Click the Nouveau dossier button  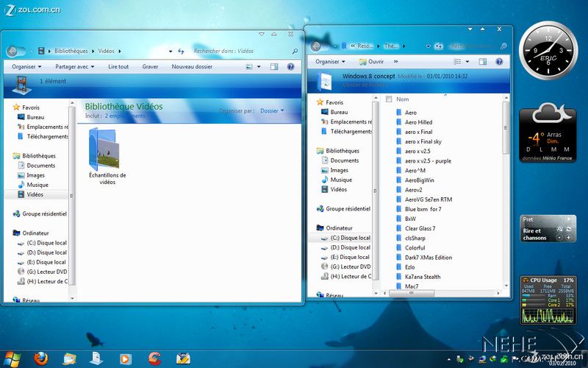coord(192,66)
